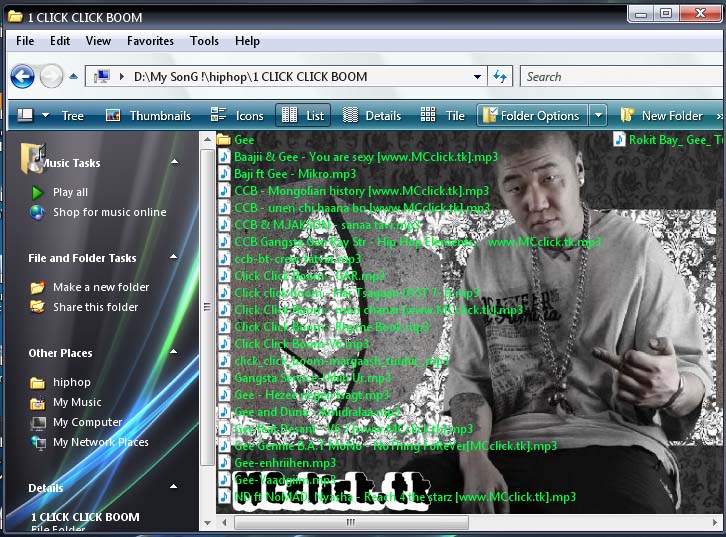The width and height of the screenshot is (726, 537).
Task: Open the Edit menu
Action: point(60,41)
